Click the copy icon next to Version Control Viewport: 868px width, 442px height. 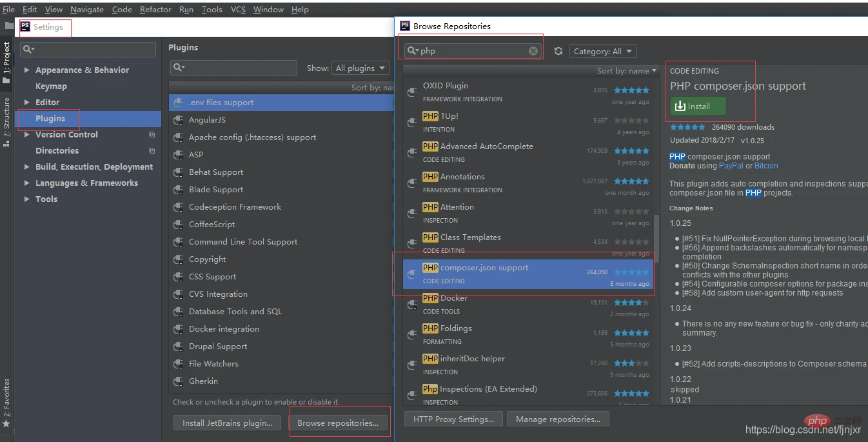click(x=152, y=135)
